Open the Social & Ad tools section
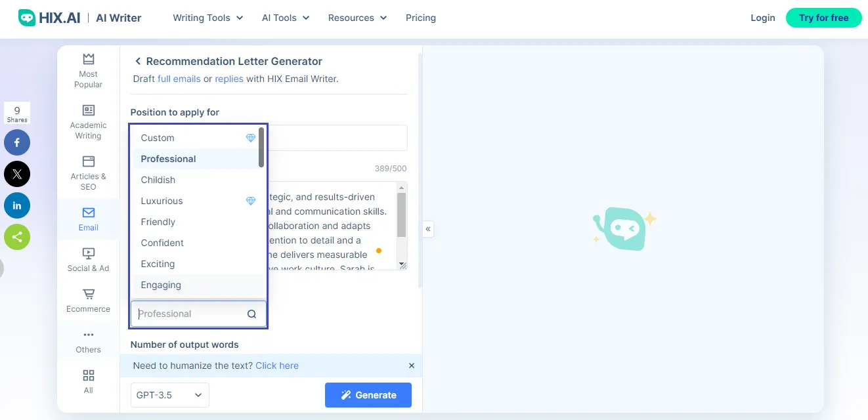 point(88,258)
